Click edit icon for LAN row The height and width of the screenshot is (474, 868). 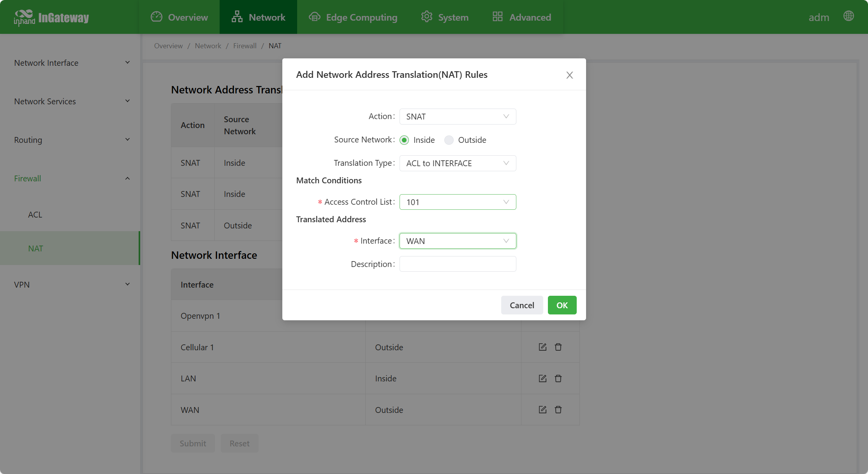coord(542,378)
